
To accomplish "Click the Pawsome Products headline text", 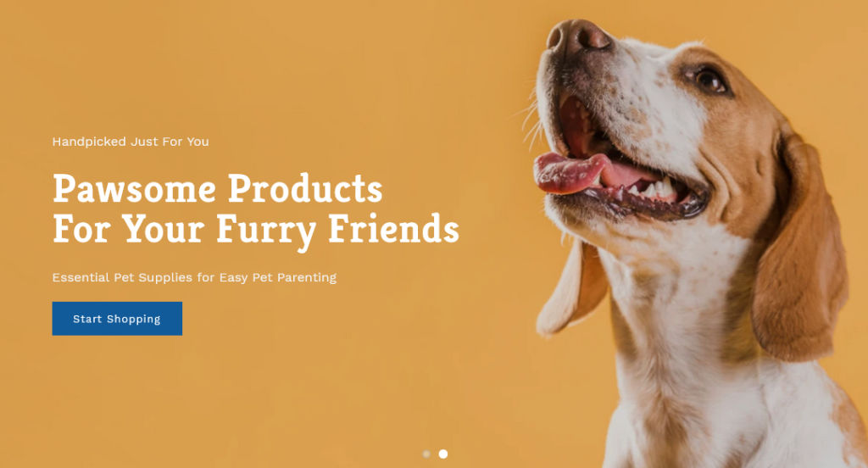I will pos(218,189).
